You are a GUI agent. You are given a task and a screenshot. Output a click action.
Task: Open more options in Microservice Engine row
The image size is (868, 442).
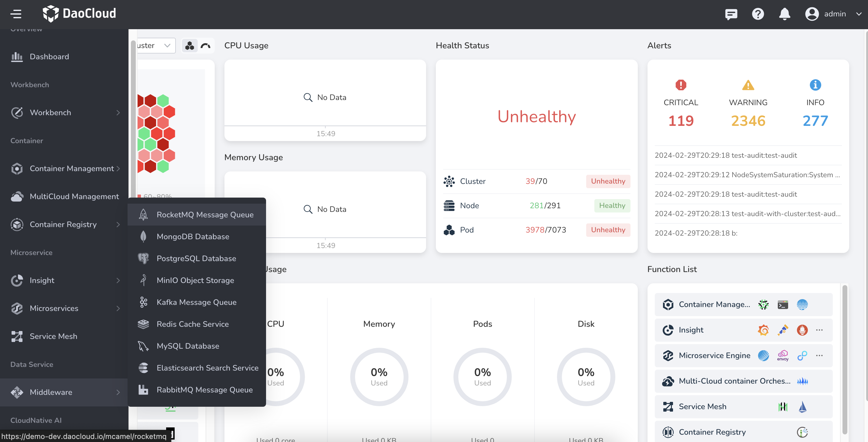[x=819, y=355]
